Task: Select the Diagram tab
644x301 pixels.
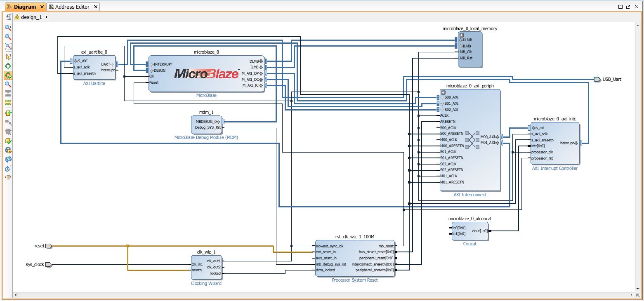Action: point(25,7)
